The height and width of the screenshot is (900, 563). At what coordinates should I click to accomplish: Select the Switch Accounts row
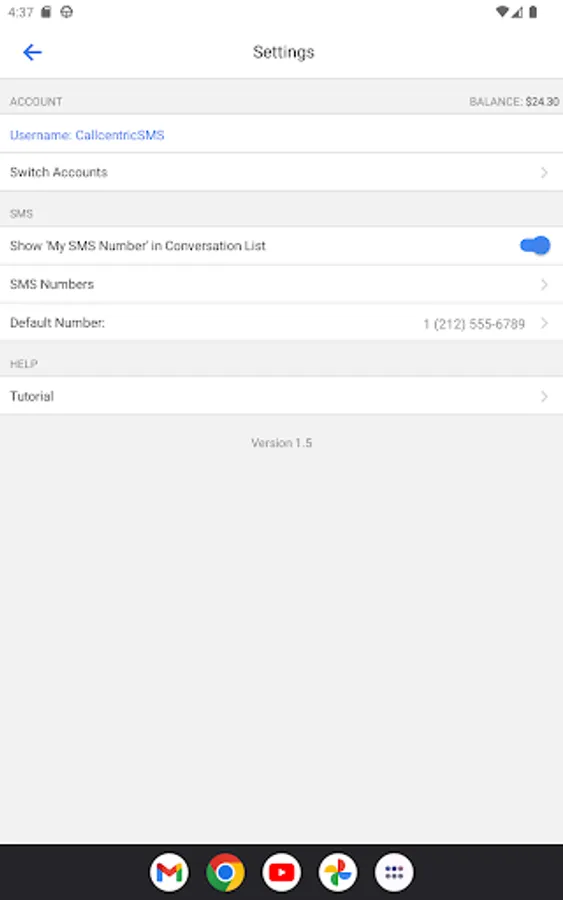[281, 172]
